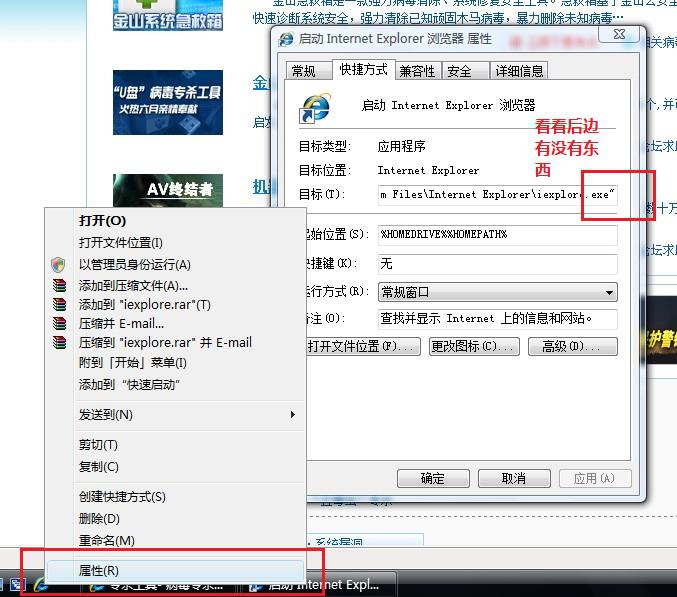Open the “U盘”病毒专杀工具 banner thumbnail
677x597 pixels.
(168, 102)
